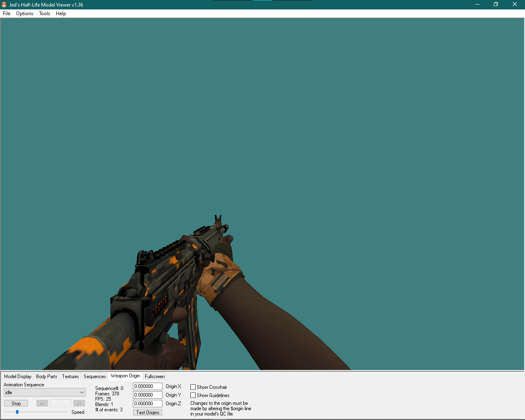Switch to the Fullscreen tab
Screen dimensions: 525x420
pos(155,376)
